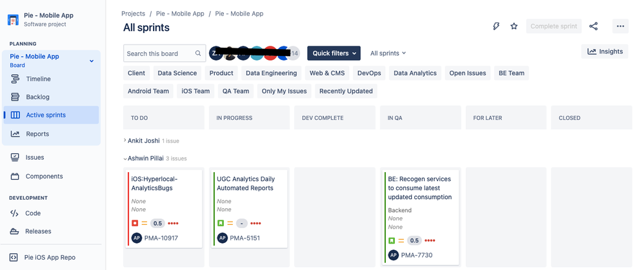Screen dimensions: 644x270
Task: Expand the Ankit Joshi swimlane
Action: [125, 140]
